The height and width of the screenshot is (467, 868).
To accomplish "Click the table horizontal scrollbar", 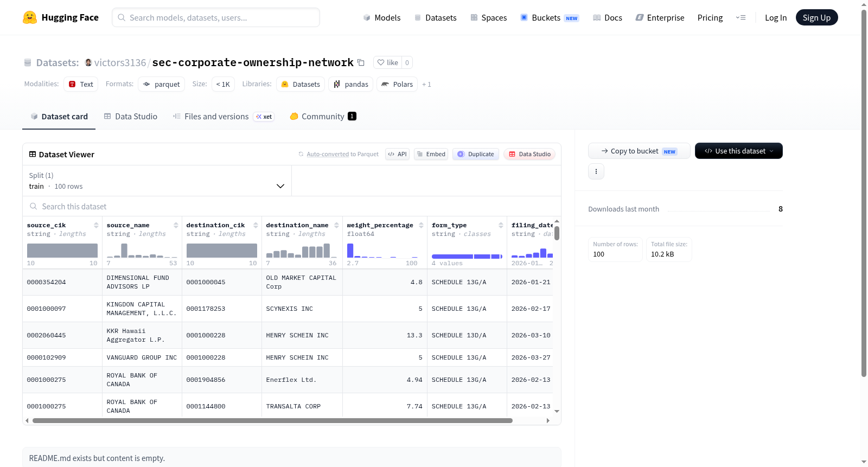I will click(x=272, y=420).
